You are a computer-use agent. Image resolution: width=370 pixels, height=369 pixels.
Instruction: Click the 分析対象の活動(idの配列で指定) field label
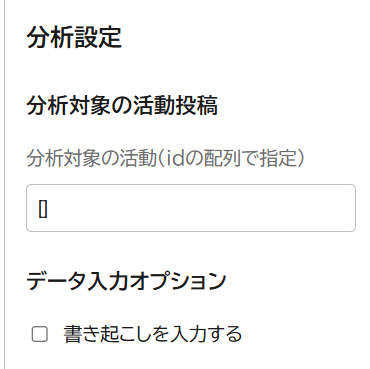point(166,158)
